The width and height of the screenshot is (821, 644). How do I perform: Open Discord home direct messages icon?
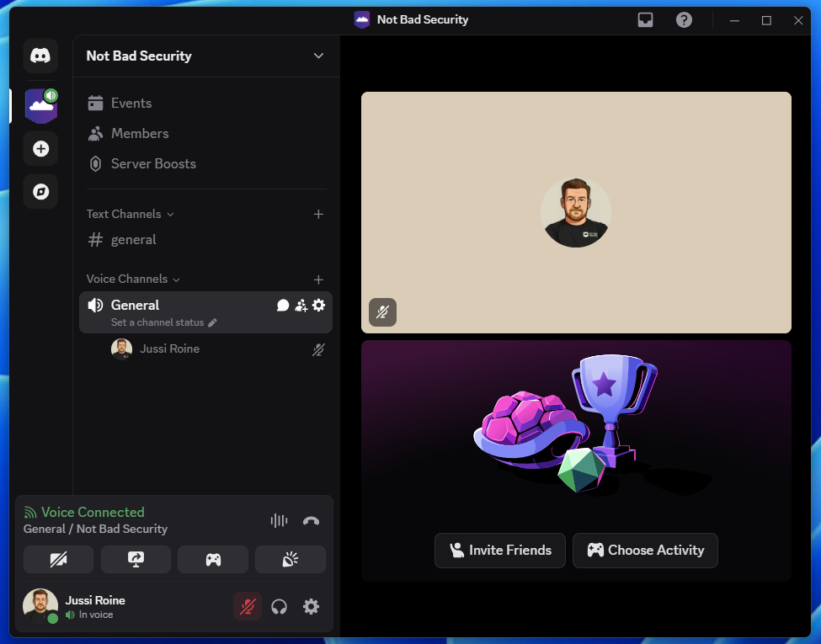click(x=40, y=55)
